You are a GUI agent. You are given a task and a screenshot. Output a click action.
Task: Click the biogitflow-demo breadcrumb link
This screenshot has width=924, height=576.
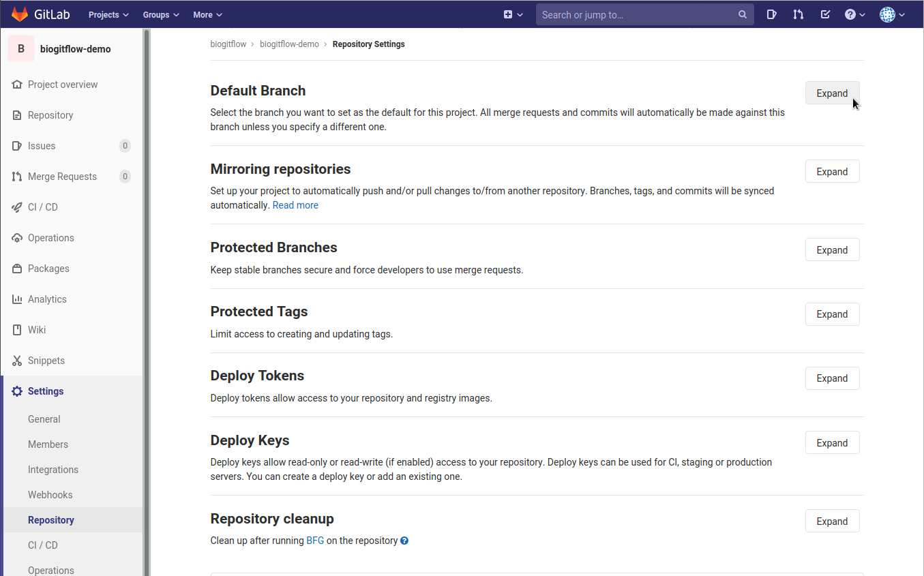click(x=289, y=44)
